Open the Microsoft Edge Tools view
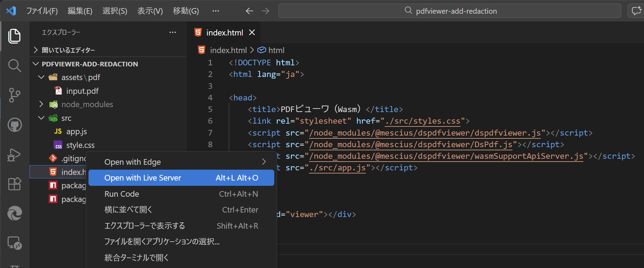 14,213
